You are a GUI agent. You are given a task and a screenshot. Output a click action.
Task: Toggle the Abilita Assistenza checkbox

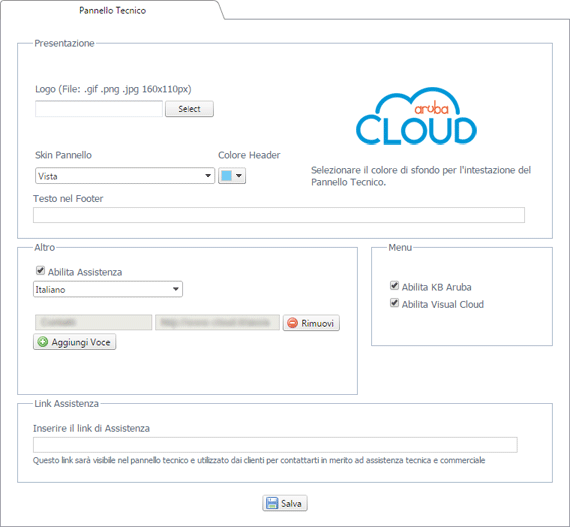[x=40, y=270]
